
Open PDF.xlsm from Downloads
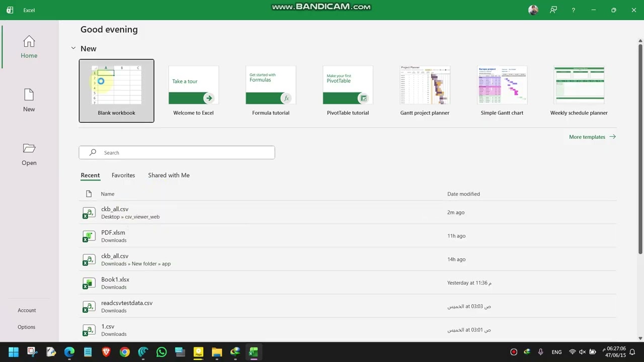click(348, 236)
